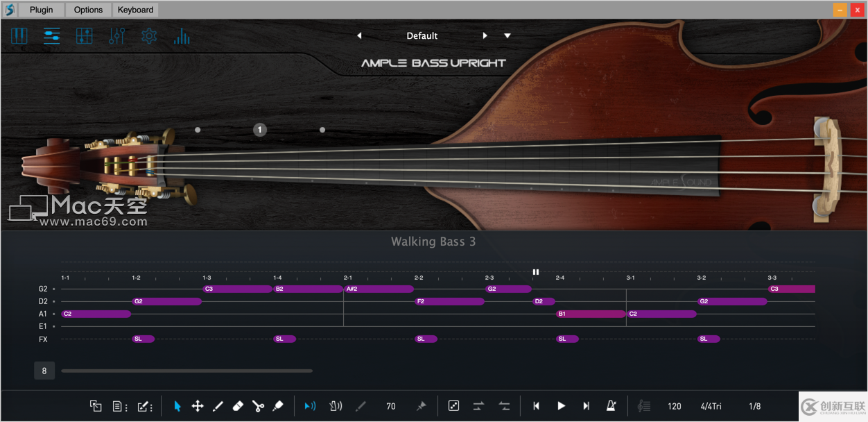Open the Default preset dropdown arrow
Viewport: 868px width, 422px height.
507,35
